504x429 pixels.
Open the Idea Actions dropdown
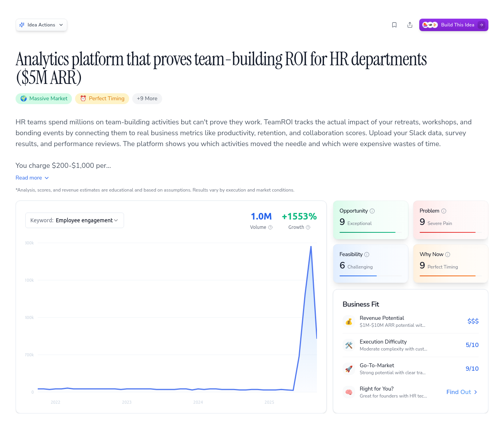pos(41,24)
